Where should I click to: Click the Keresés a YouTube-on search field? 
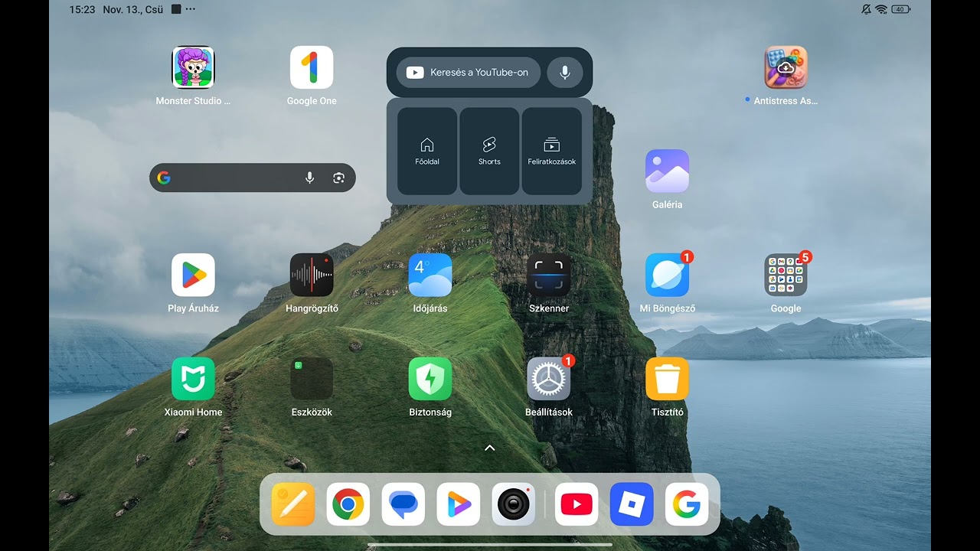pos(469,73)
